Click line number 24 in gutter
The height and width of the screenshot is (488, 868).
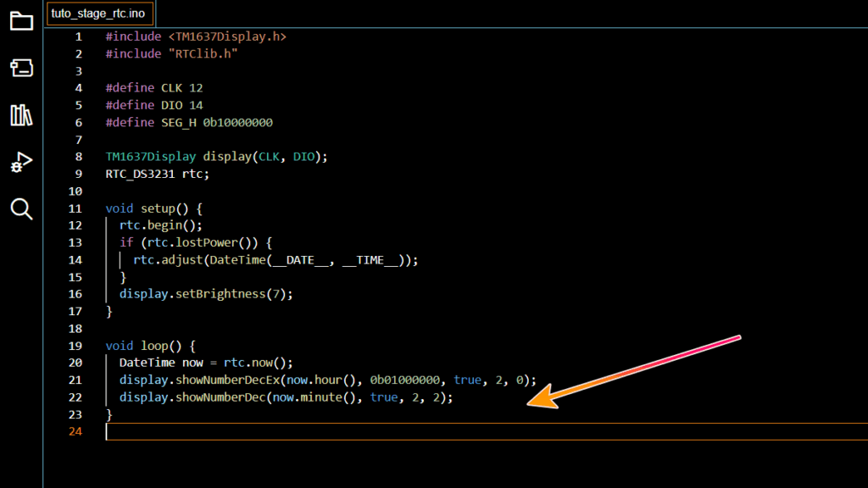pos(75,431)
